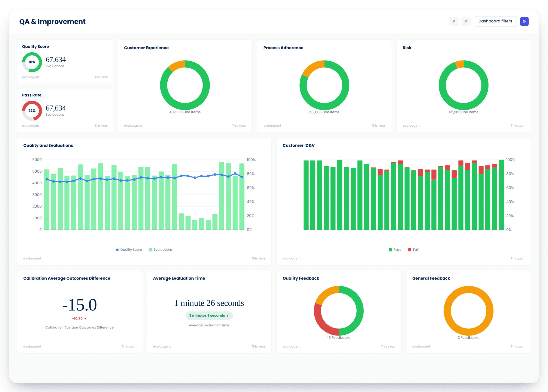Toggle the Quality Score legend item
This screenshot has height=392, width=548.
point(129,250)
